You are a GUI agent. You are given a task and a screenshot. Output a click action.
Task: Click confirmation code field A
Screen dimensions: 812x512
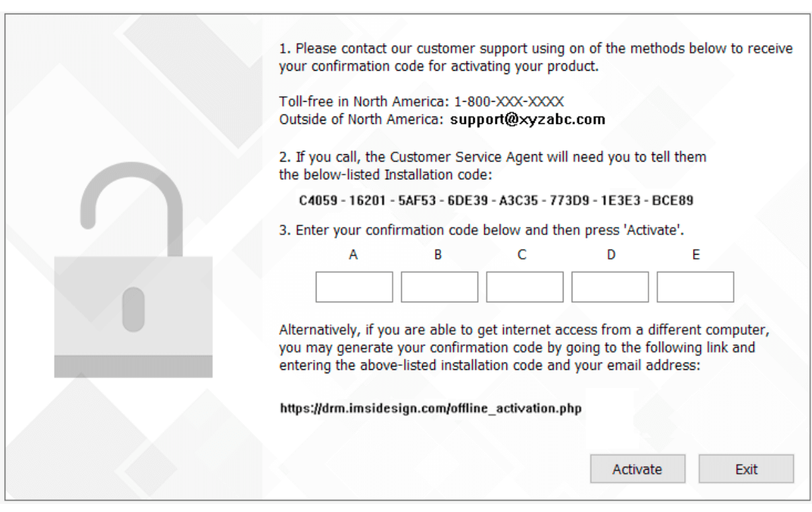(x=354, y=287)
